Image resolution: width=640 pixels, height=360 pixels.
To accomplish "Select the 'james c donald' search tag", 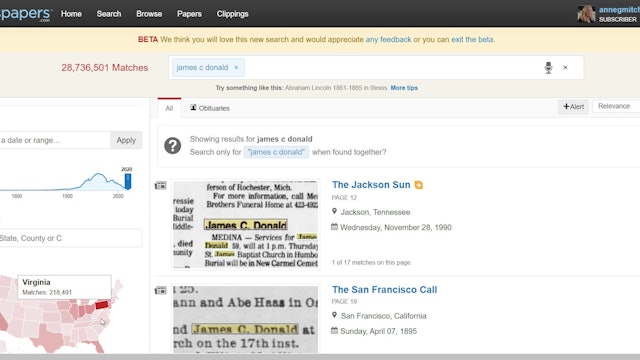I will (202, 67).
